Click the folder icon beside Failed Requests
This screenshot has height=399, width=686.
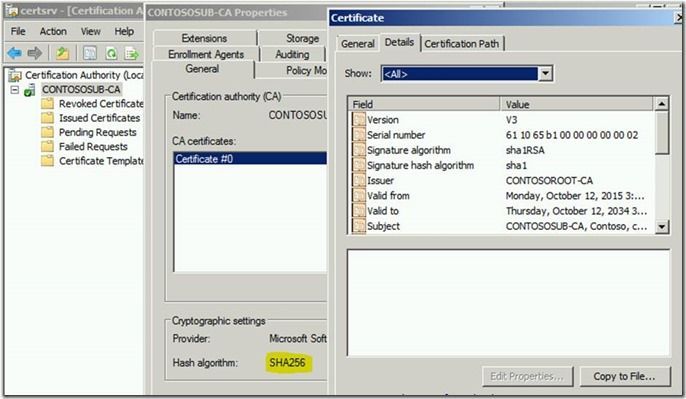click(47, 147)
